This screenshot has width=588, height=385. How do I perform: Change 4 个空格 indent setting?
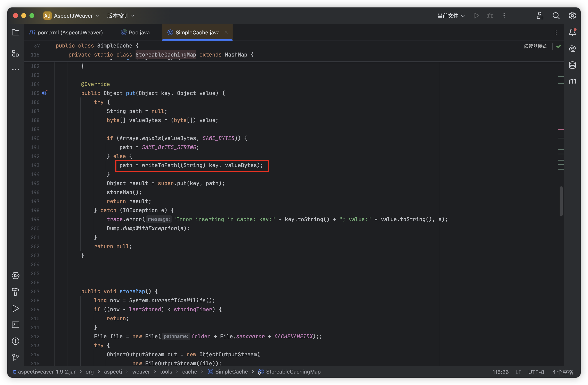563,372
